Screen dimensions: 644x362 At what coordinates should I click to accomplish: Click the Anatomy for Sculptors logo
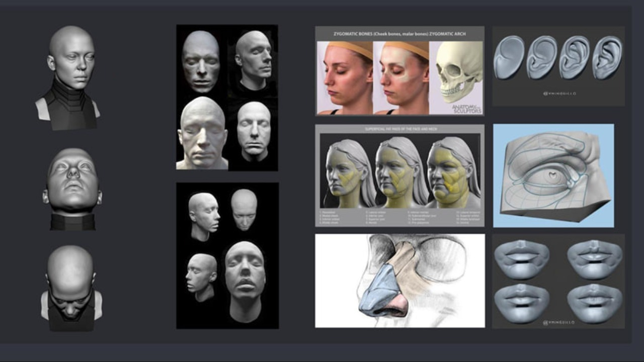click(x=466, y=108)
